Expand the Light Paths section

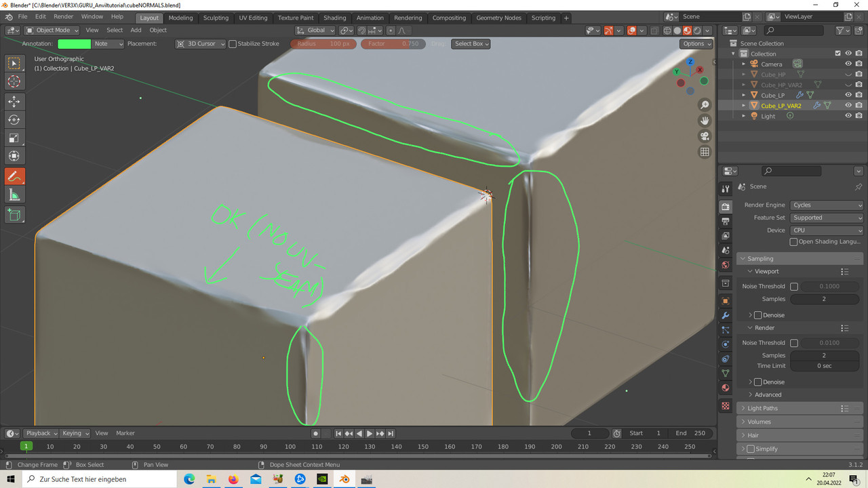click(x=763, y=407)
